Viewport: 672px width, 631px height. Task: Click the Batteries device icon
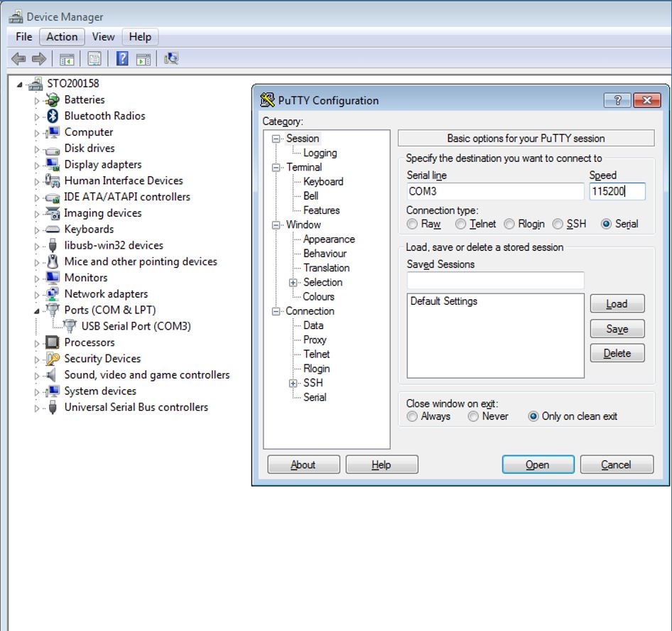tap(53, 100)
